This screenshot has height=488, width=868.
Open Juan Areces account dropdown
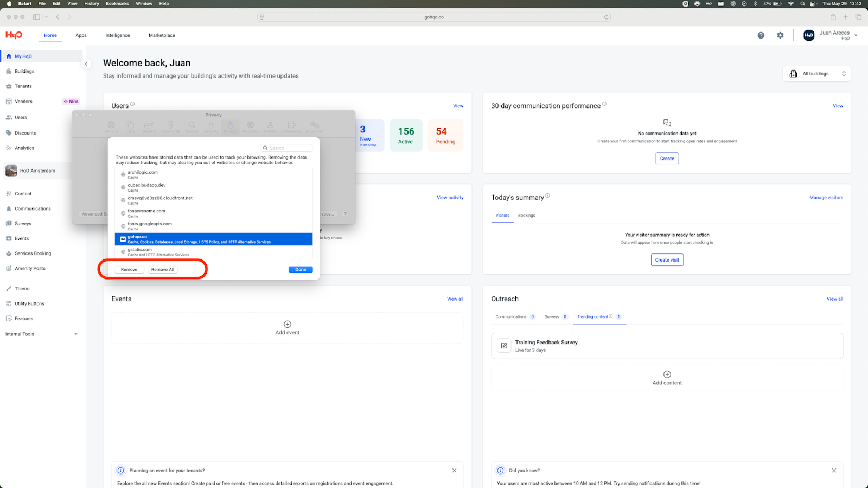[x=856, y=35]
